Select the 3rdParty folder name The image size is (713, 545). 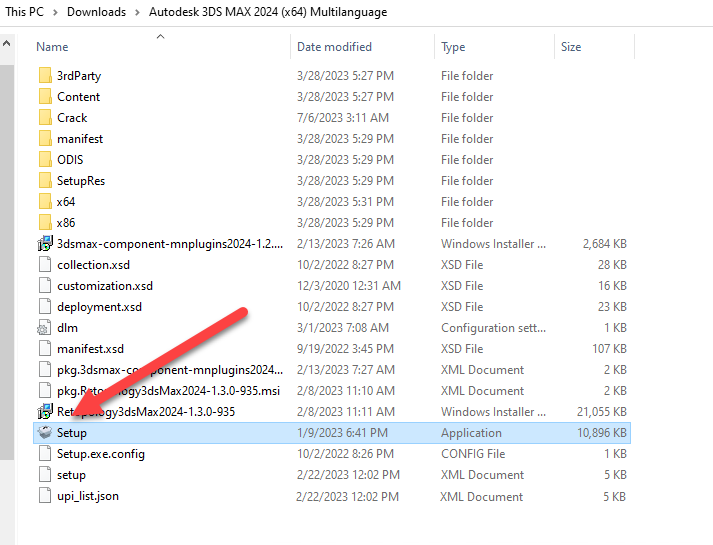click(79, 76)
